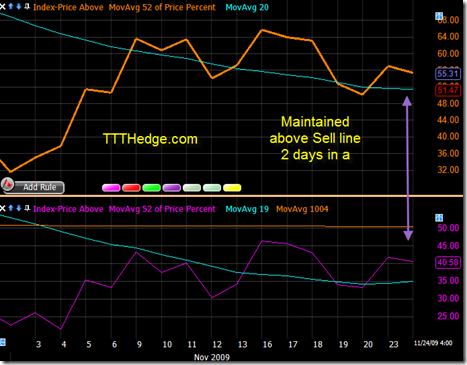Click the 50.00 scale value in the bottom pane
Image resolution: width=467 pixels, height=365 pixels.
[x=448, y=228]
